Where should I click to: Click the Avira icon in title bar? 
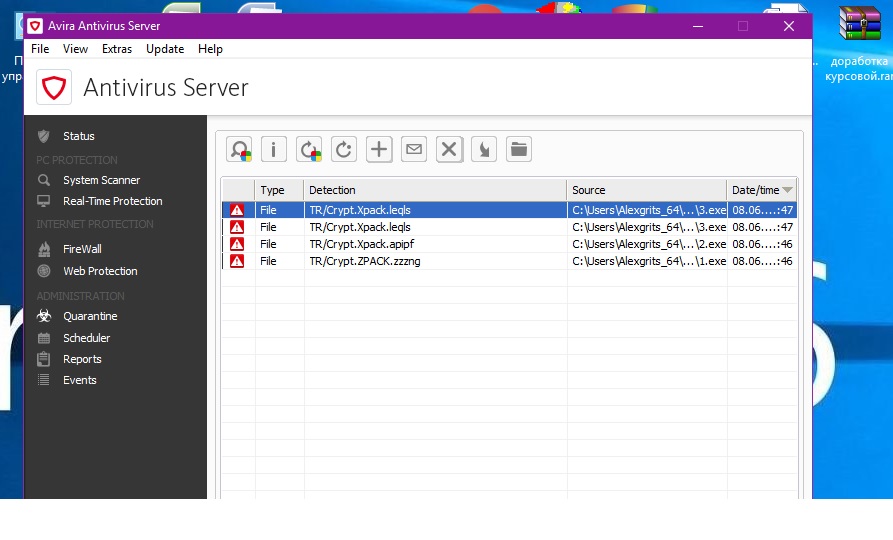coord(35,26)
